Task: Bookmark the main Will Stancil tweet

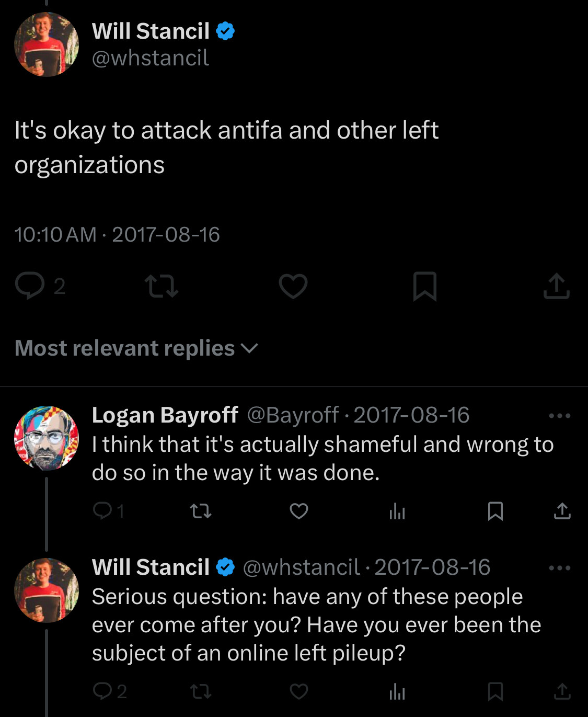Action: [424, 286]
